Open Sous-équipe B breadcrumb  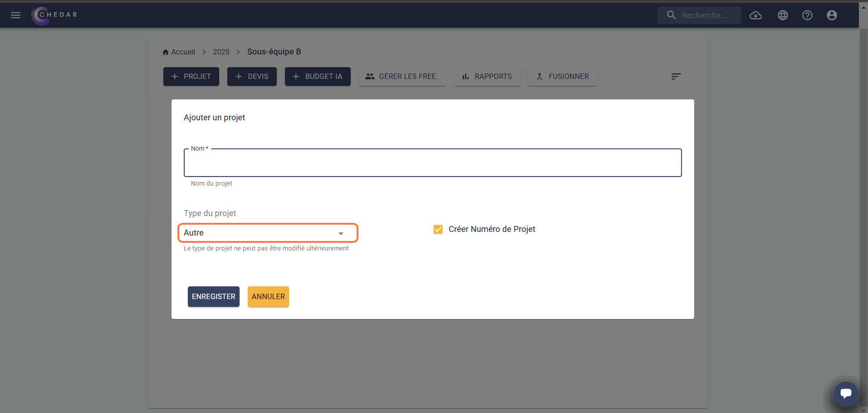[x=274, y=52]
